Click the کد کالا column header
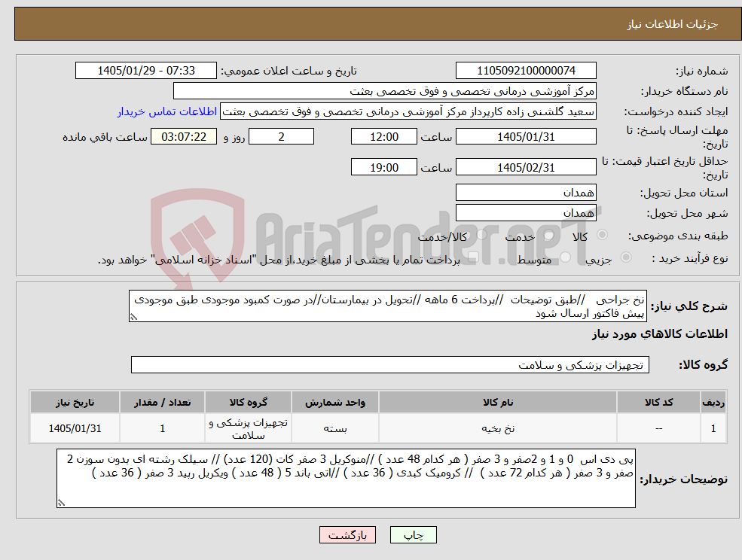This screenshot has width=742, height=560. [658, 402]
